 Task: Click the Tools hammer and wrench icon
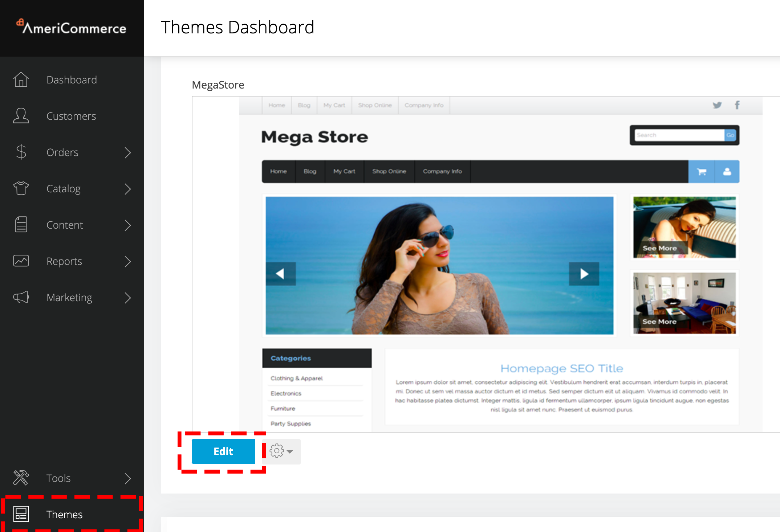21,478
